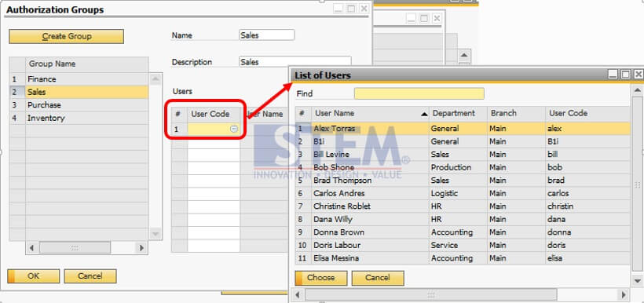
Task: Select the Sales group row
Action: click(x=87, y=92)
